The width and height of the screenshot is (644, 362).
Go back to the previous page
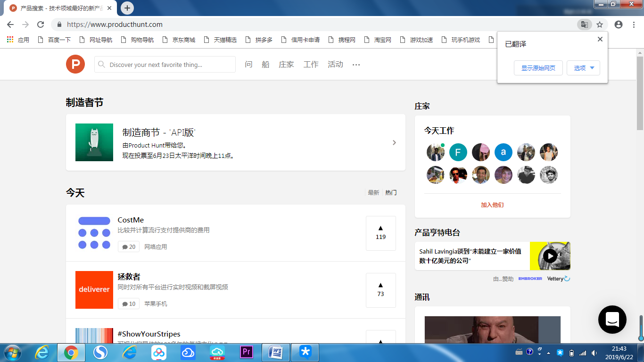pos(10,25)
